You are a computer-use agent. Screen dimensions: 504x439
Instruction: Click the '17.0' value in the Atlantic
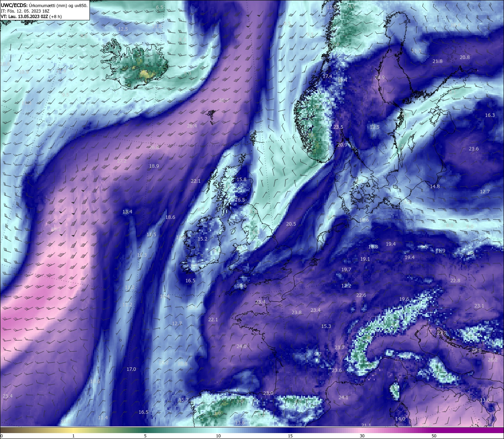tap(131, 369)
